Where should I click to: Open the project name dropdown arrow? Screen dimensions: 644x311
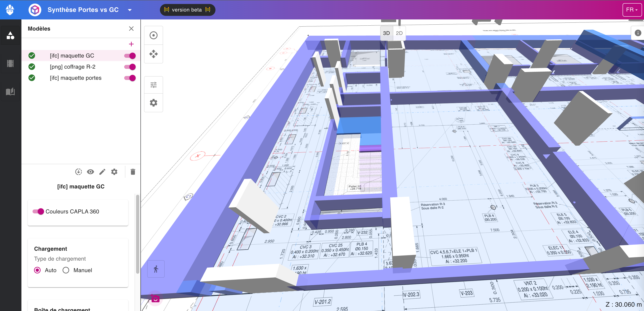click(130, 10)
